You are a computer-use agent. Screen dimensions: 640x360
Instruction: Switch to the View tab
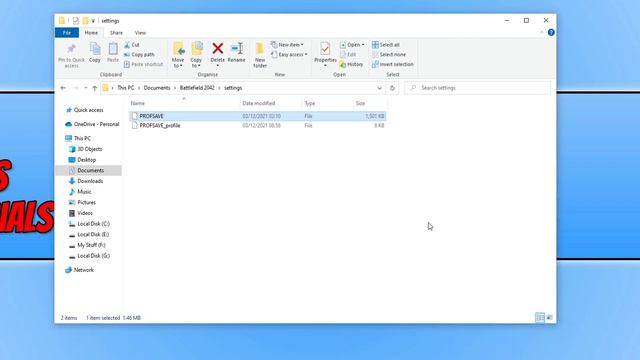pyautogui.click(x=140, y=33)
